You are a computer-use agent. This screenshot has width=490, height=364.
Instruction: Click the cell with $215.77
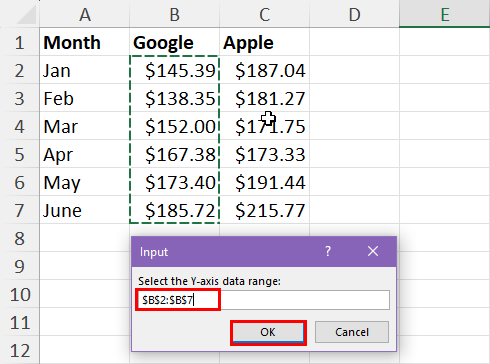click(265, 210)
